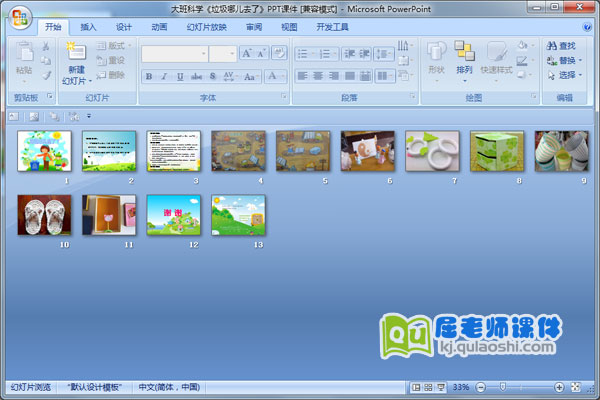Fit slide to current window icon
The width and height of the screenshot is (600, 400).
coord(576,387)
